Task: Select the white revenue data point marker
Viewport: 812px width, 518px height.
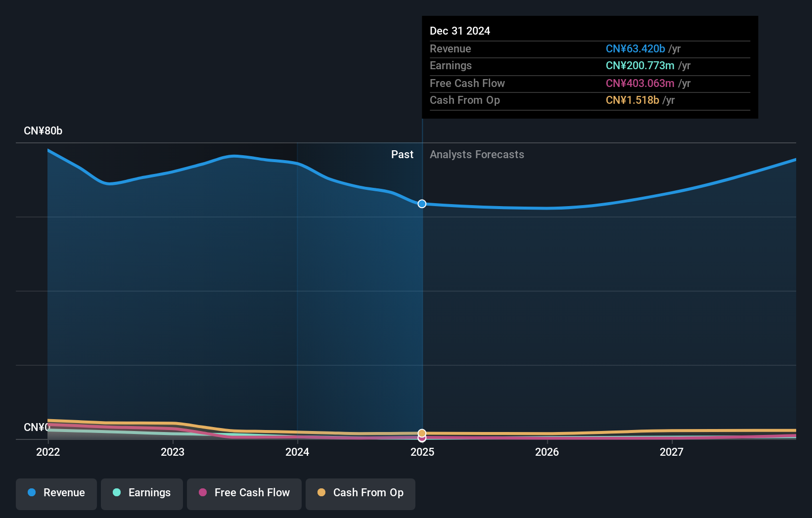Action: coord(422,203)
